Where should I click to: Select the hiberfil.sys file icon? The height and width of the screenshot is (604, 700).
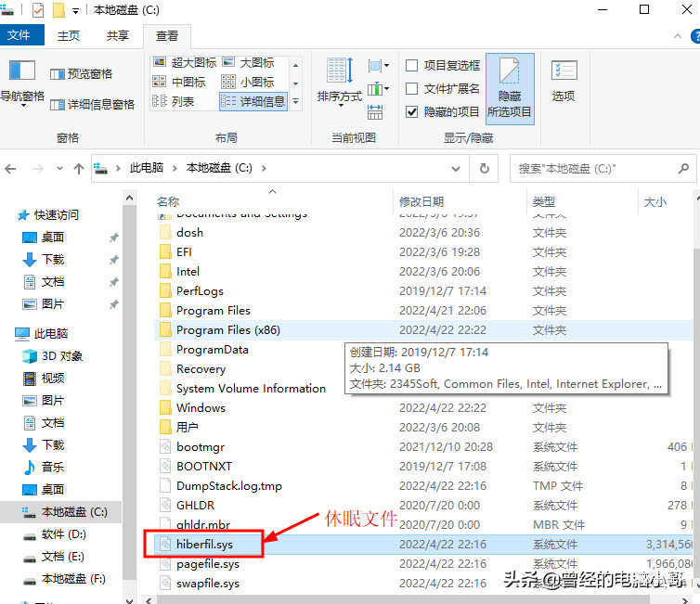point(165,545)
